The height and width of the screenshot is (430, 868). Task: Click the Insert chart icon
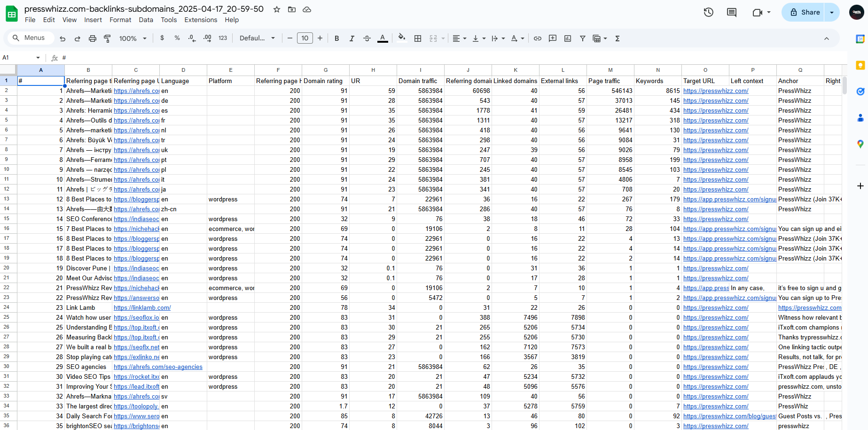[x=568, y=38]
